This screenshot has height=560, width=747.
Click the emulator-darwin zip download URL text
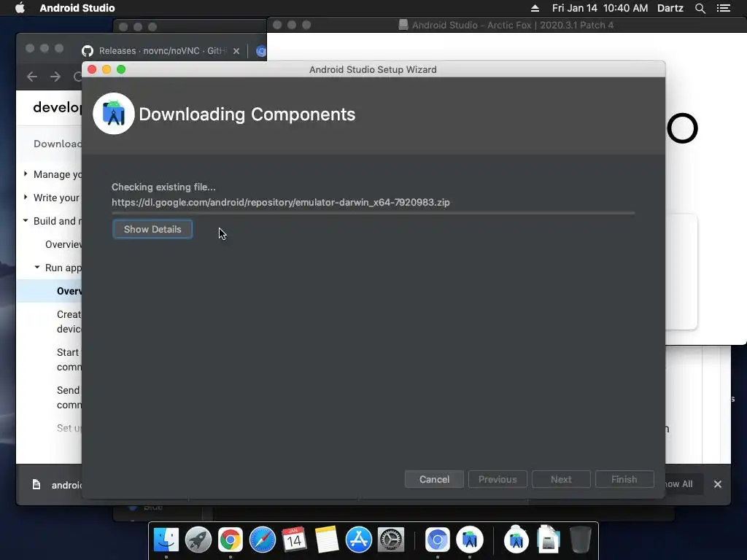pyautogui.click(x=281, y=203)
